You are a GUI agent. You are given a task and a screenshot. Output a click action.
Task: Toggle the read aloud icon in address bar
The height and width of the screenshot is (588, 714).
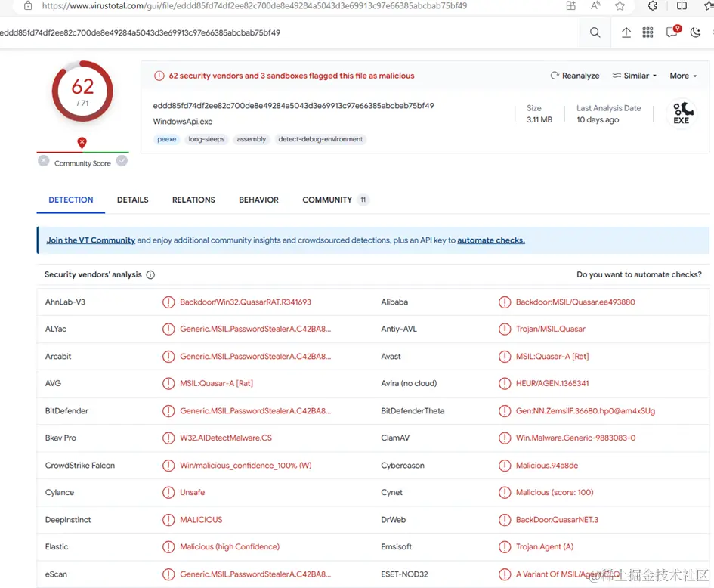coord(595,6)
